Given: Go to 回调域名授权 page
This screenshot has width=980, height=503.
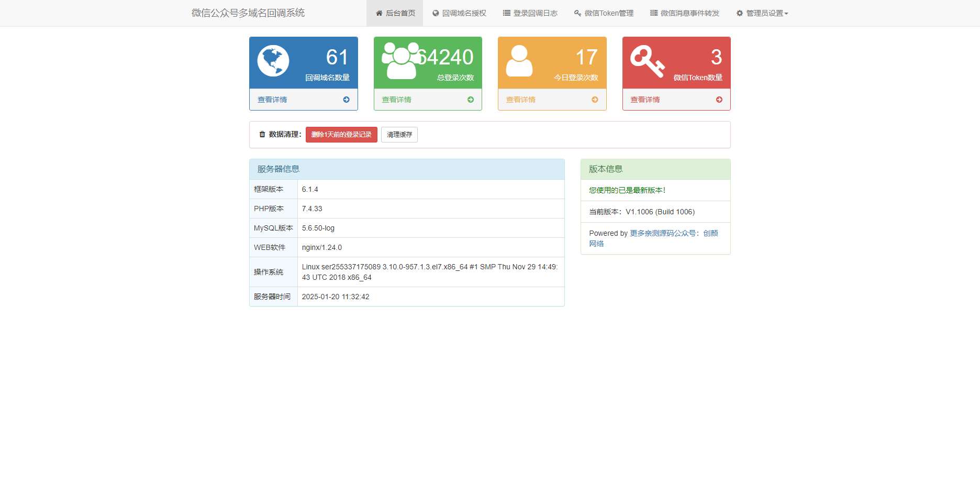Looking at the screenshot, I should point(459,13).
